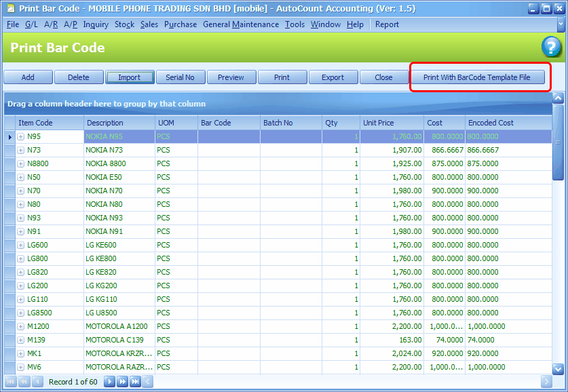568x392 pixels.
Task: Expand the M1200 item row
Action: (20, 327)
